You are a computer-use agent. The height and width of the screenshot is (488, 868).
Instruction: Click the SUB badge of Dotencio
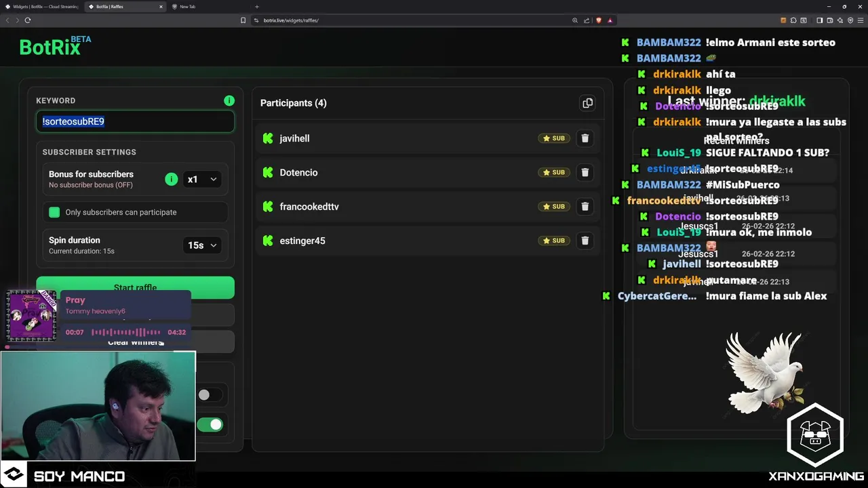pos(554,172)
